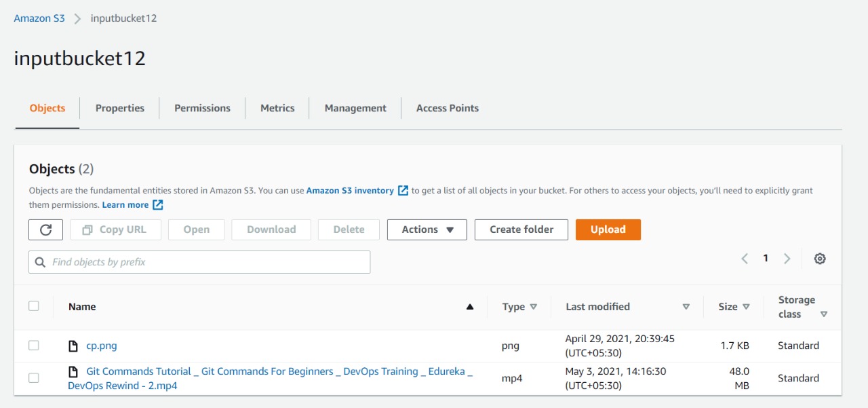Click inputbucket12 in the breadcrumb
The height and width of the screenshot is (408, 868).
coord(124,18)
